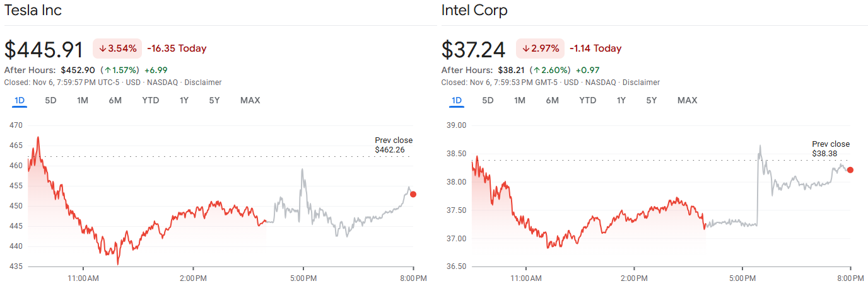Show Intel 1M chart range

[519, 100]
